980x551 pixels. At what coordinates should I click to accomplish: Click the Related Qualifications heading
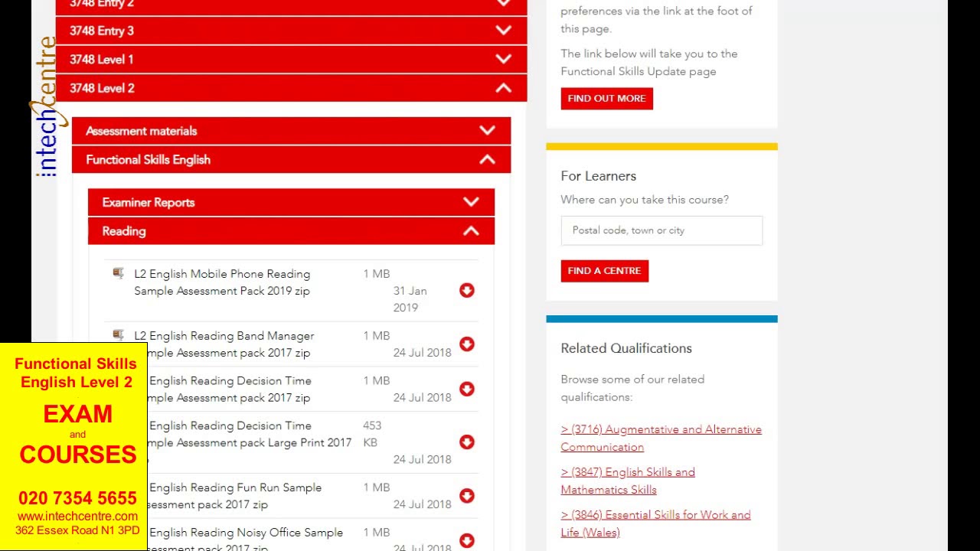tap(626, 348)
